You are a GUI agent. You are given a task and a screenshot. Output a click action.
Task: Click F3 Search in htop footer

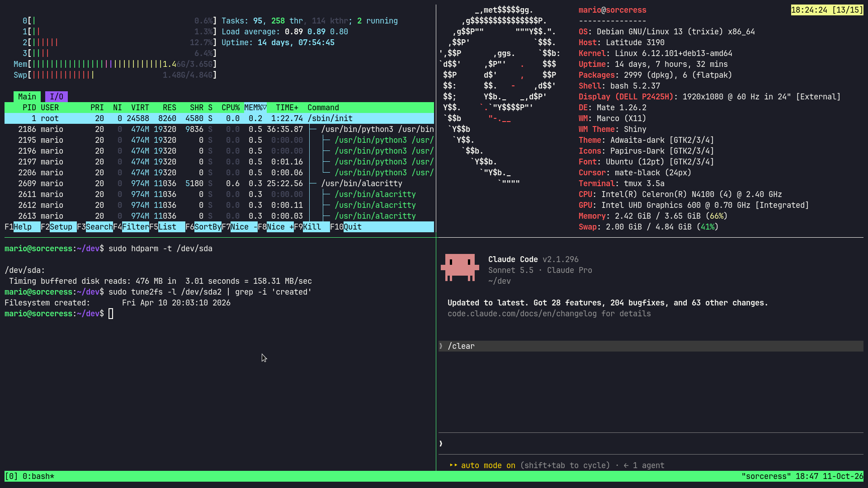tap(95, 227)
